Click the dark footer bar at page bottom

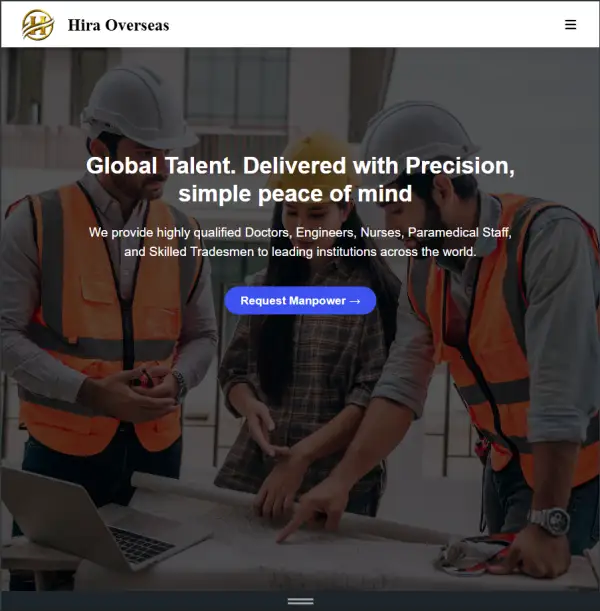coord(300,601)
